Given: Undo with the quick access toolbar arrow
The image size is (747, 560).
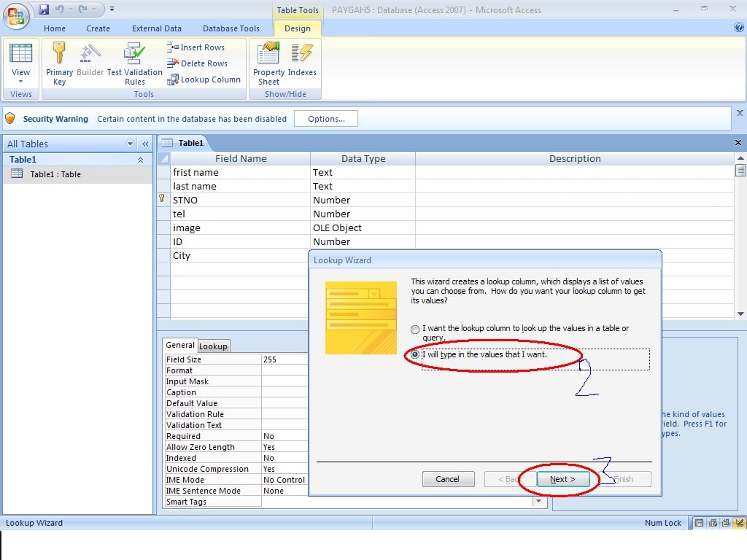Looking at the screenshot, I should (59, 9).
